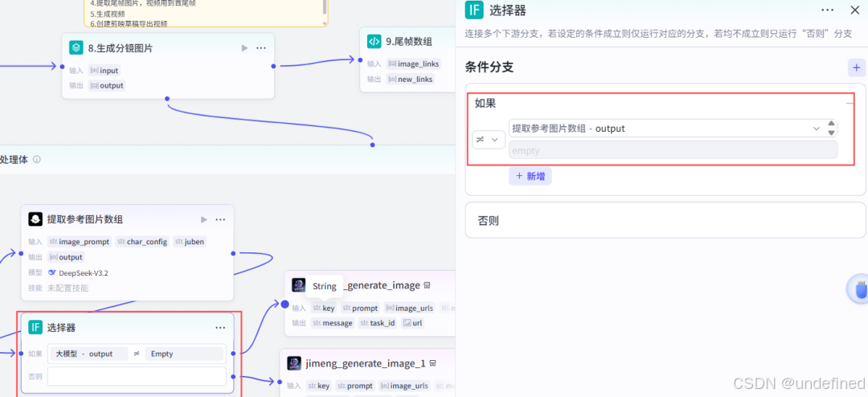Click the 条件分支 section heading
Viewport: 868px width, 397px height.
[x=489, y=68]
